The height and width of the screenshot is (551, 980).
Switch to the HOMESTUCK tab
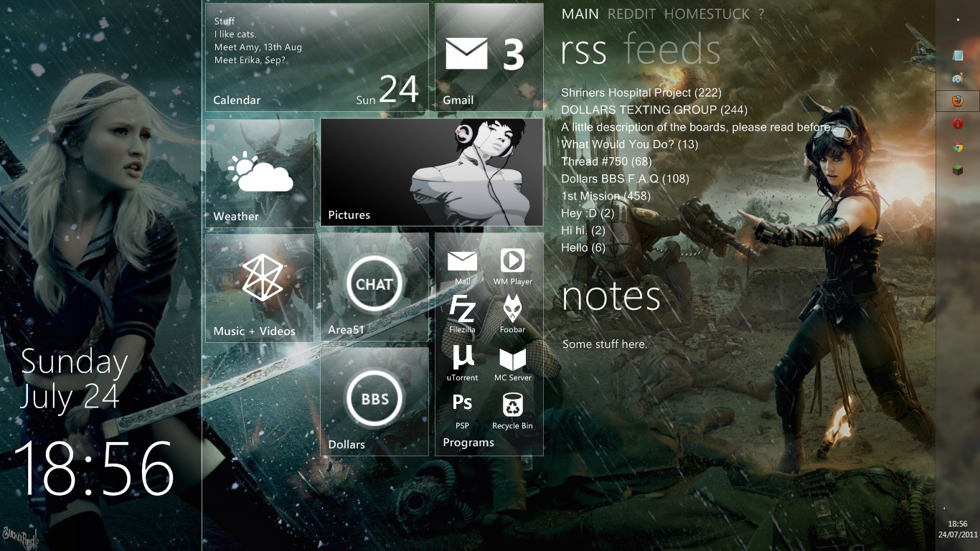tap(707, 14)
